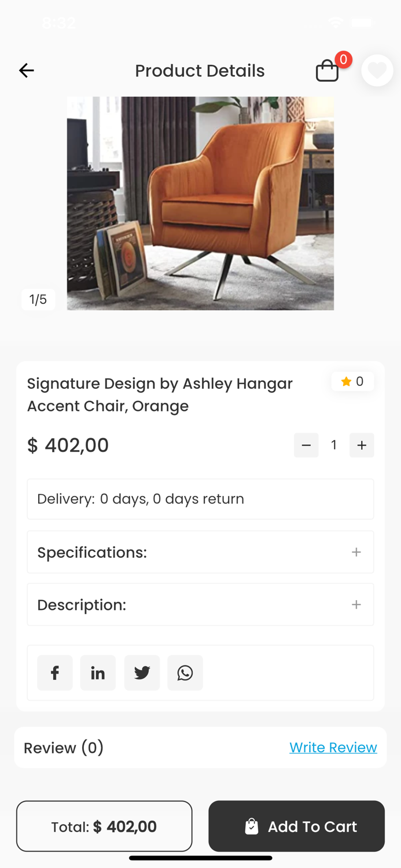Expand the Description section
401x868 pixels.
200,604
